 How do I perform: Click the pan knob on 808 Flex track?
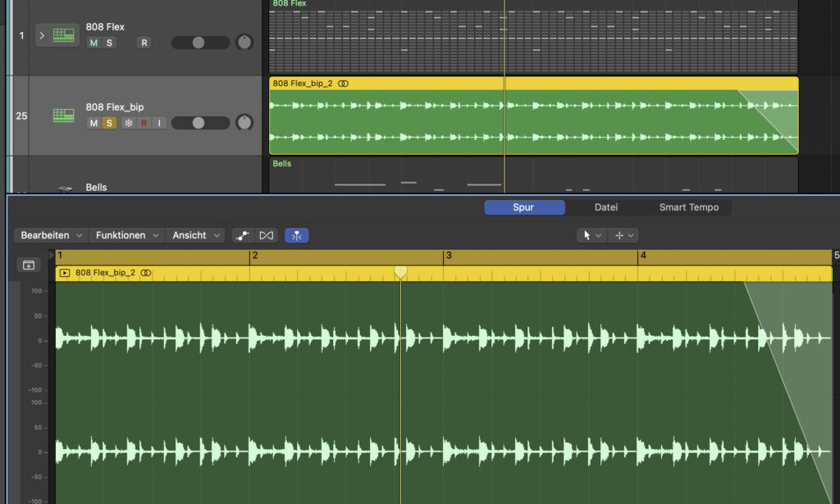pos(244,42)
